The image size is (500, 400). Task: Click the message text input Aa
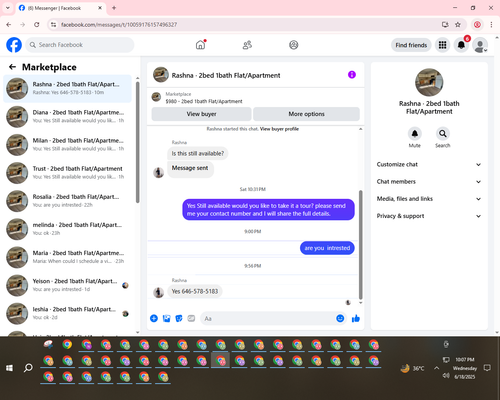coord(267,319)
